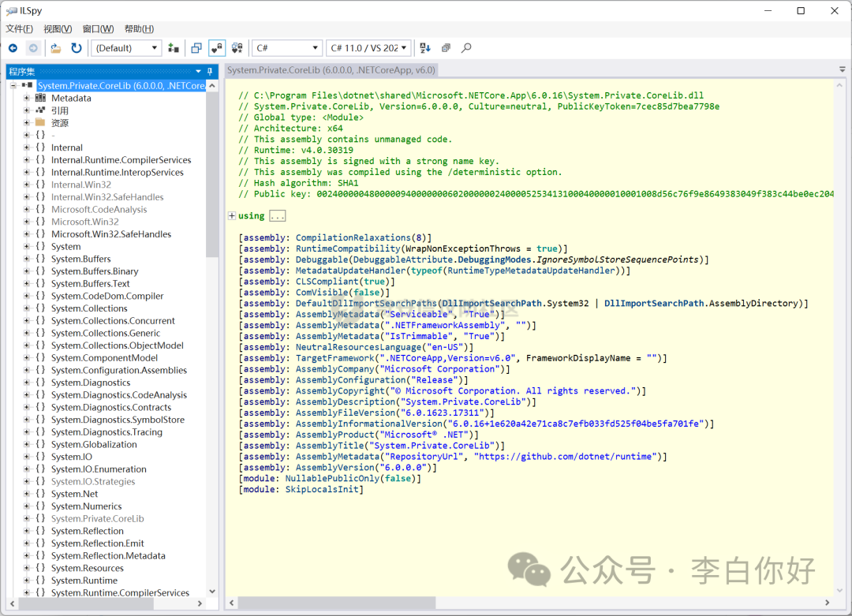The width and height of the screenshot is (852, 616).
Task: Click the namespace braces icon beside Internal
Action: coord(40,147)
